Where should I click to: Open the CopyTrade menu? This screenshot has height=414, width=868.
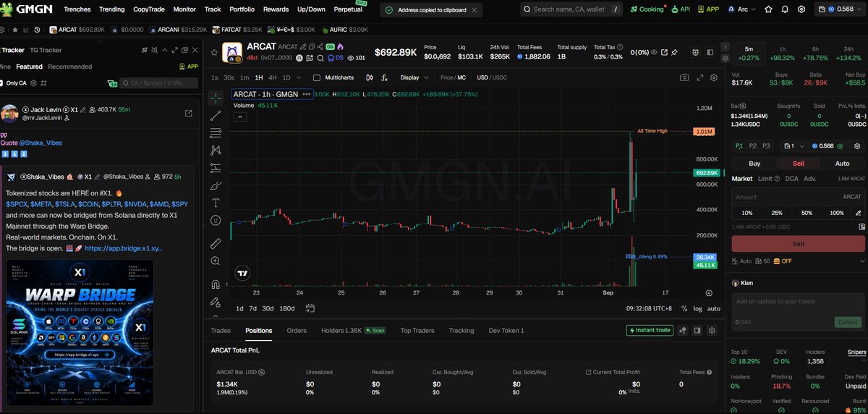[x=148, y=9]
